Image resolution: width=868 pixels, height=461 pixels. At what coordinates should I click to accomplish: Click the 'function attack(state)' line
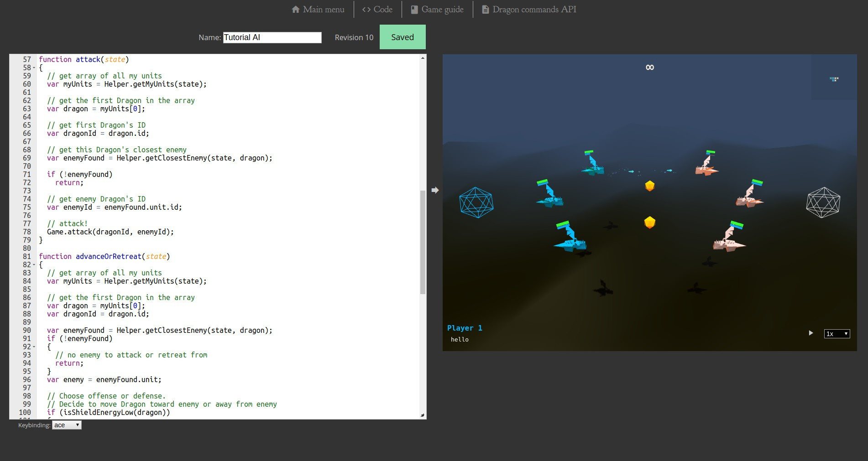pos(84,59)
